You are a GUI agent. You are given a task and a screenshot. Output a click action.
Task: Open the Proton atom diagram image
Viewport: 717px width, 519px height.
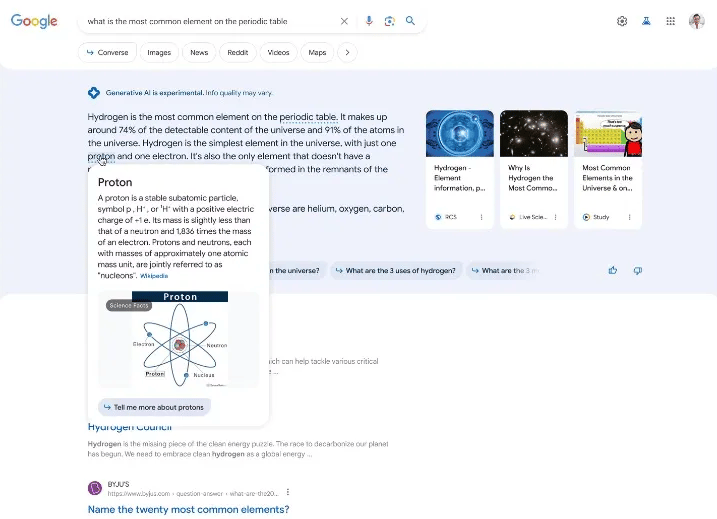tap(179, 339)
